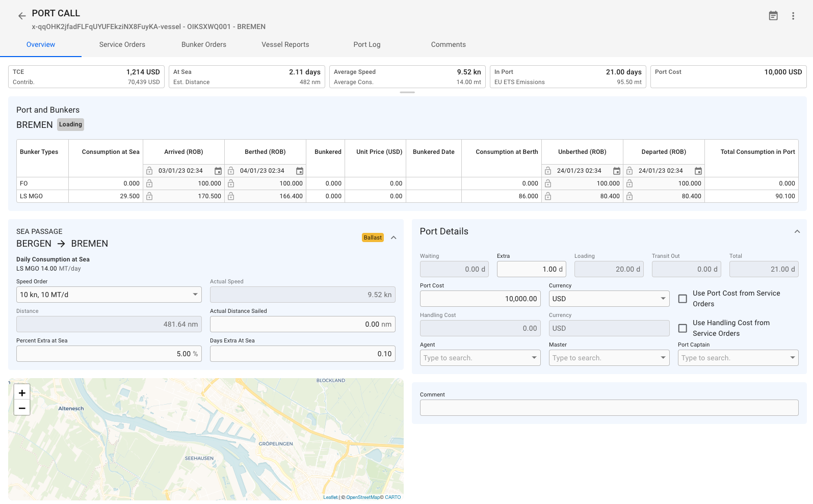The image size is (813, 504).
Task: Open the Arrived date calendar picker
Action: pyautogui.click(x=218, y=171)
